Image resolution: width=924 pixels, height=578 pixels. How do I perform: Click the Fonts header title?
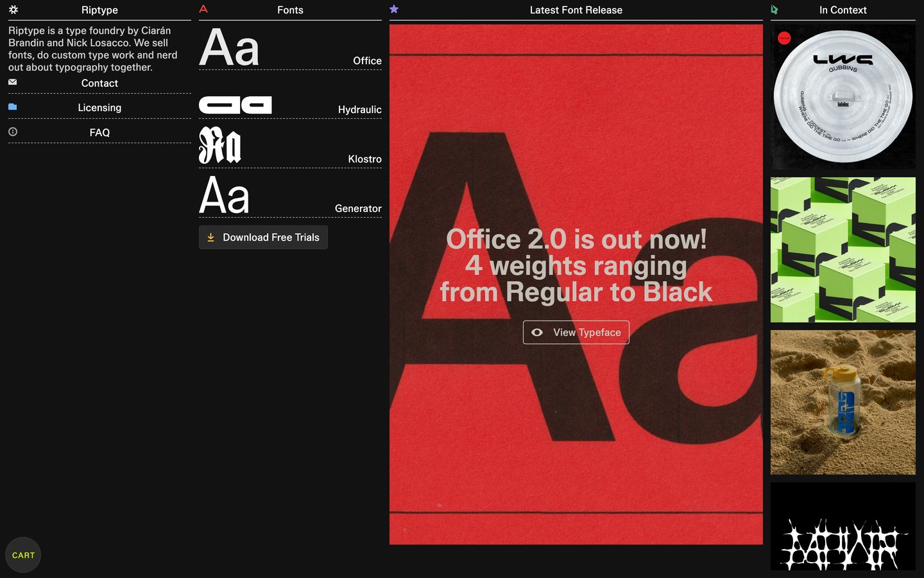click(x=290, y=10)
